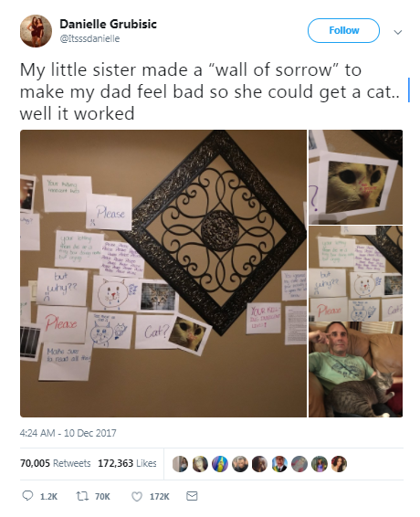
Task: Click the 4:24 AM - 10 Dec 2017 timestamp
Action: point(68,433)
